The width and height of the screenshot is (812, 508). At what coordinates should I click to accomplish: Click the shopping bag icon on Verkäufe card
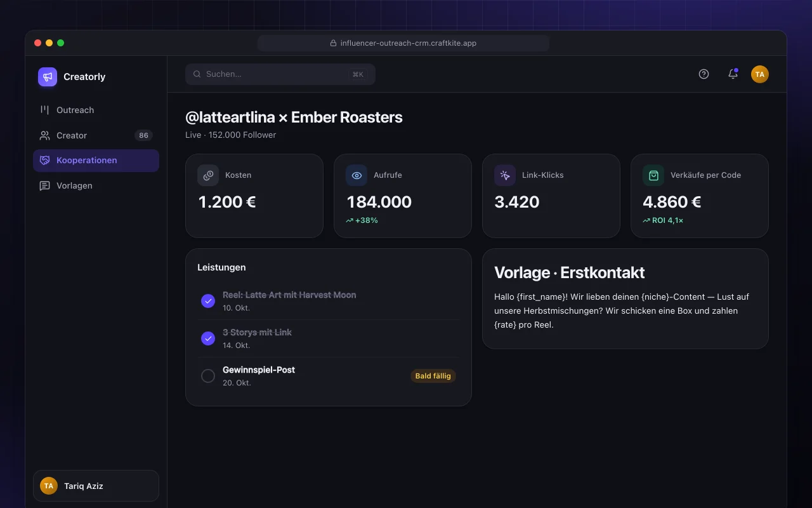[x=653, y=175]
